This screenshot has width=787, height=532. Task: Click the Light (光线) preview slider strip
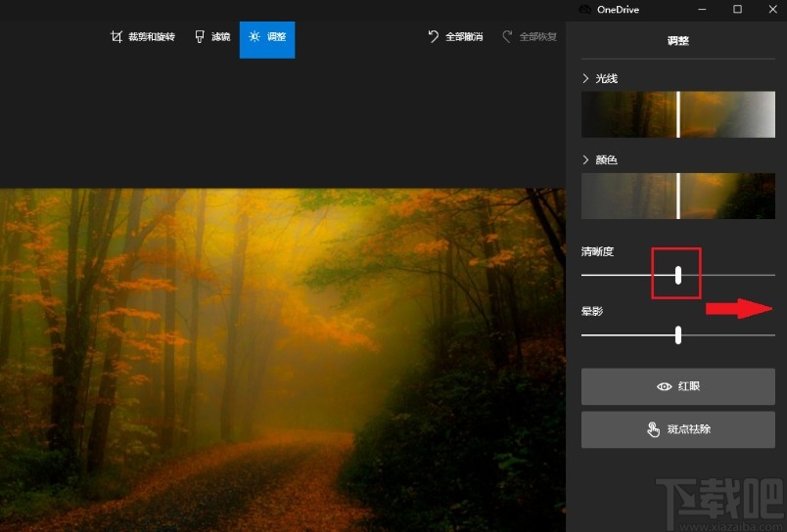tap(678, 114)
